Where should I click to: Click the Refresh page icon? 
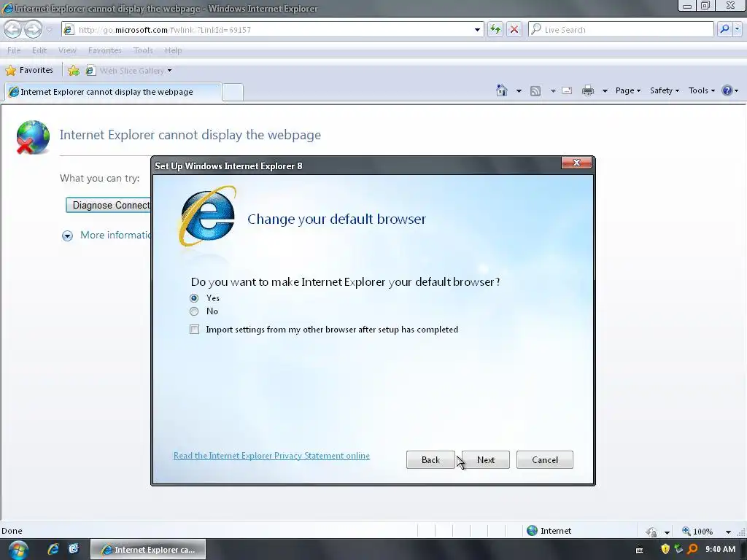495,29
